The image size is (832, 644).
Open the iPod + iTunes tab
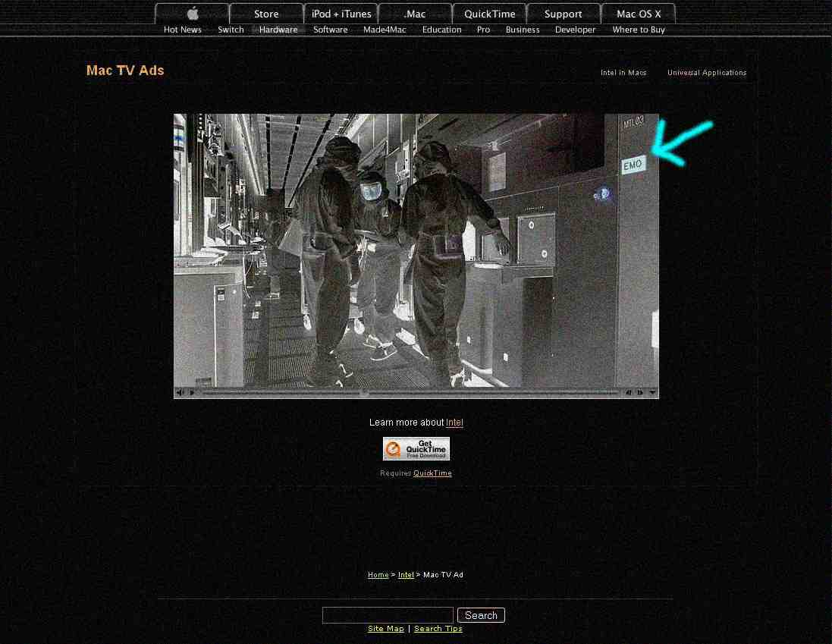(x=341, y=14)
